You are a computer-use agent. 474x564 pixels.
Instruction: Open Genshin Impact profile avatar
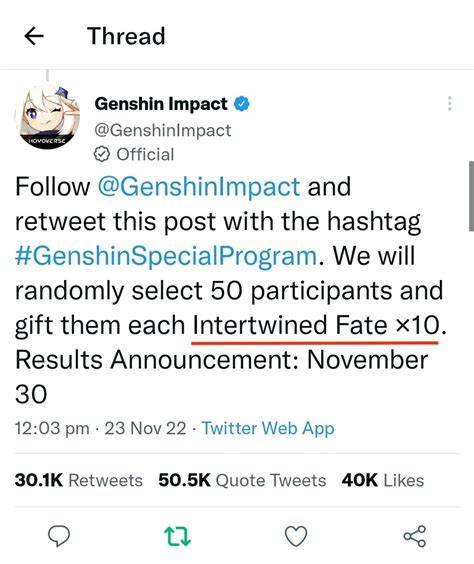(47, 117)
